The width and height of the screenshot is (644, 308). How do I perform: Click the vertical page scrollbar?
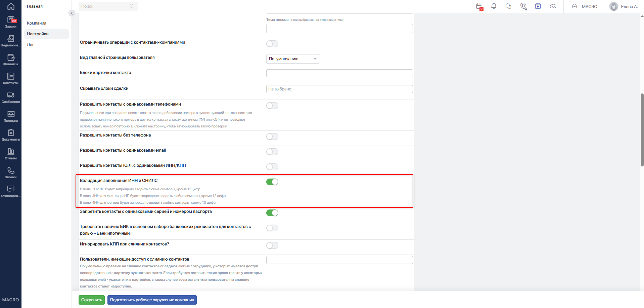[642, 130]
